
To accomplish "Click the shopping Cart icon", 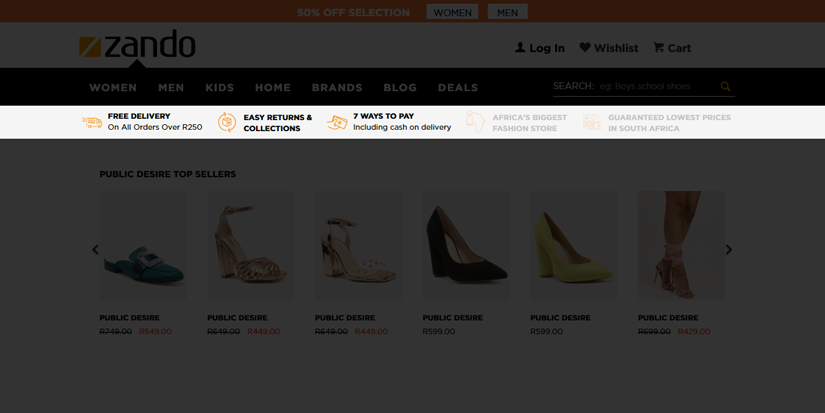I will [658, 47].
